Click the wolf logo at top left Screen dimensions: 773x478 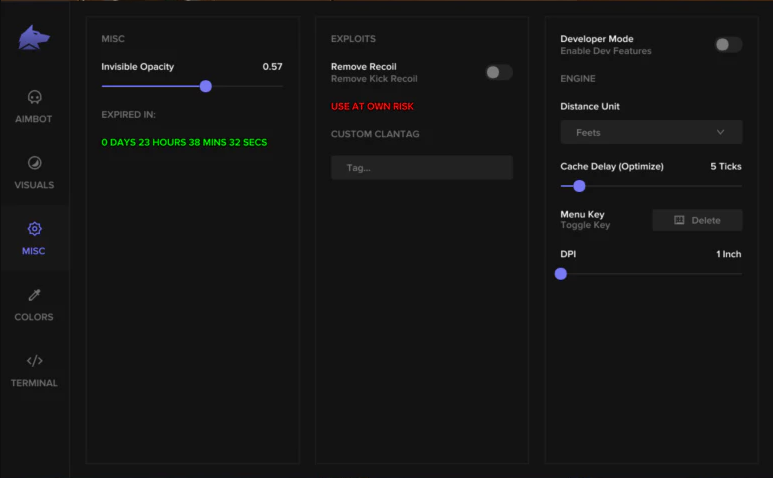[34, 39]
